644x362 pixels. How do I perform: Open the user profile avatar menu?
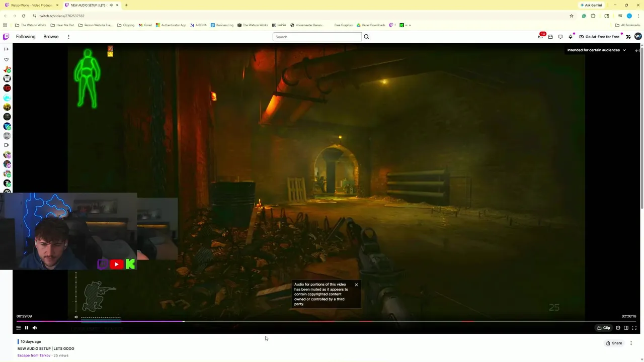638,36
